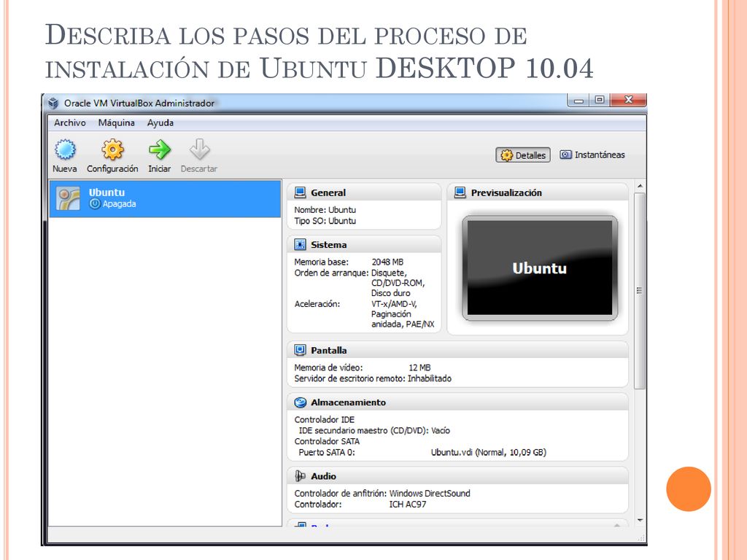
Task: Close the VirtualBox window
Action: [628, 100]
